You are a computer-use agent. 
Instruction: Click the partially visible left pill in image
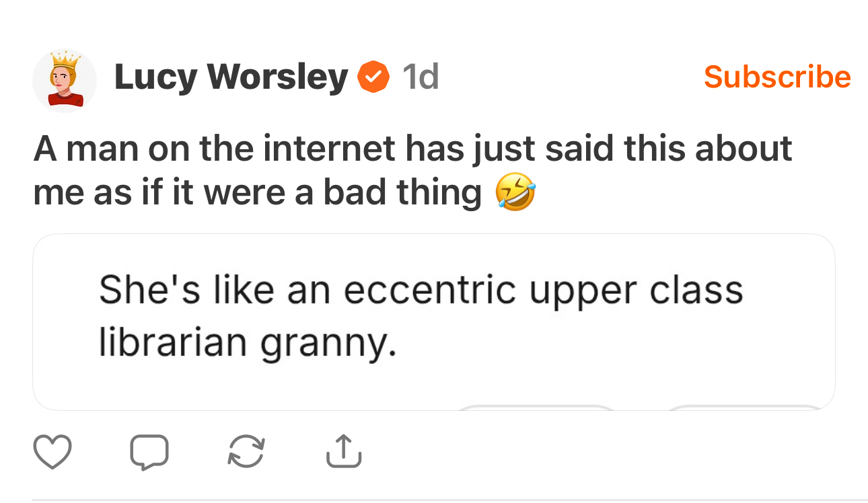tap(537, 406)
